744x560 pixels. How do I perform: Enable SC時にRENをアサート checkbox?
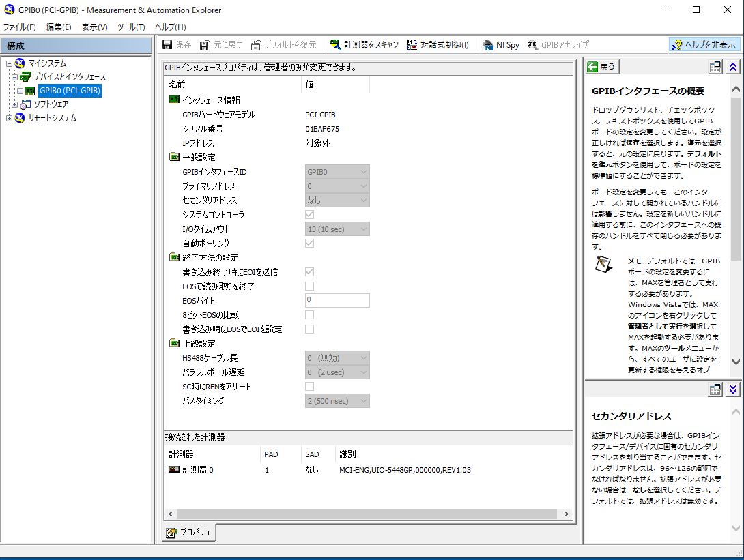(x=309, y=387)
